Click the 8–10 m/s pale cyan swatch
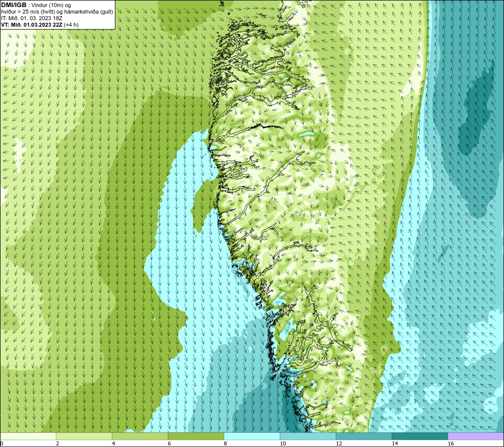The image size is (504, 447). [x=252, y=436]
